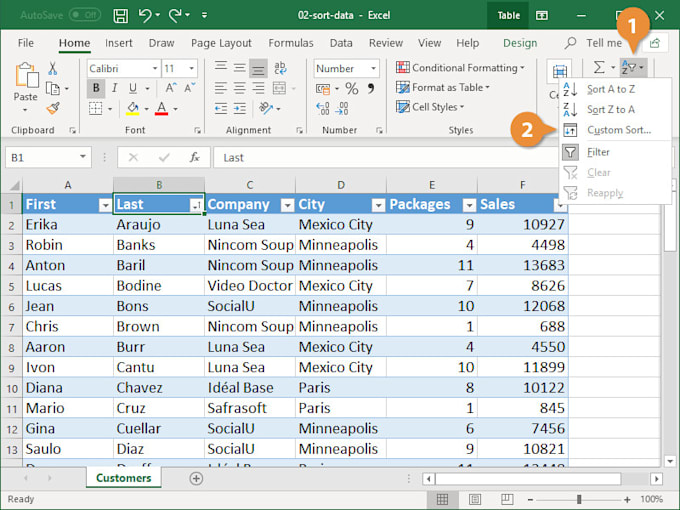Adjust the zoom slider handle
Viewport: 680px width, 510px height.
pos(579,500)
